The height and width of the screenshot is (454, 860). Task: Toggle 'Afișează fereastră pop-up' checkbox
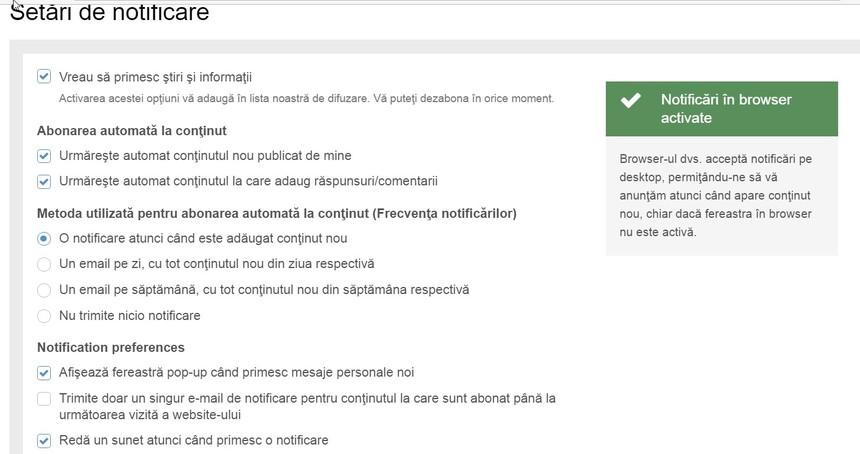pos(44,373)
